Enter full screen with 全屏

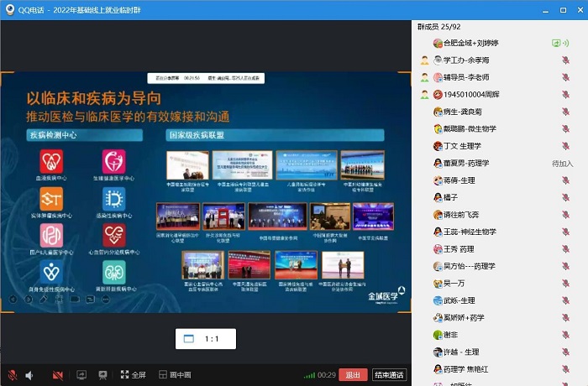(133, 375)
